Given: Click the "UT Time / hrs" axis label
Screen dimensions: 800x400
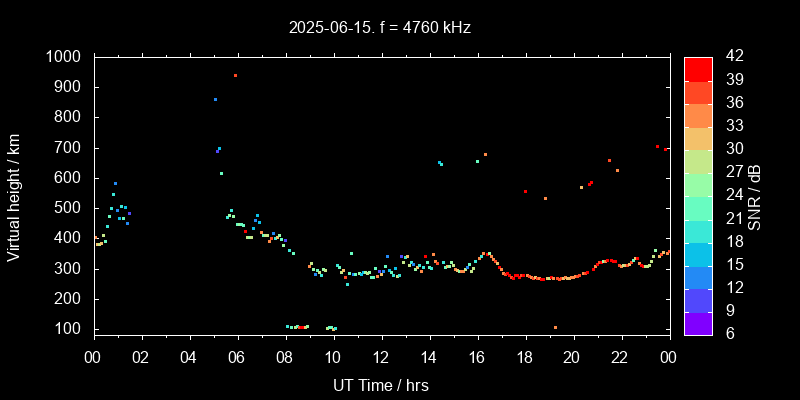Looking at the screenshot, I should tap(381, 384).
